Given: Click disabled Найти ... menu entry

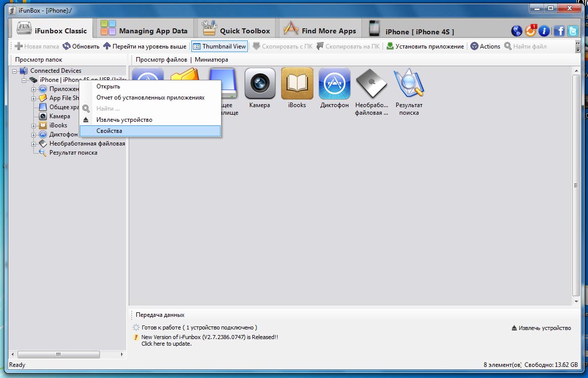Looking at the screenshot, I should click(x=150, y=109).
